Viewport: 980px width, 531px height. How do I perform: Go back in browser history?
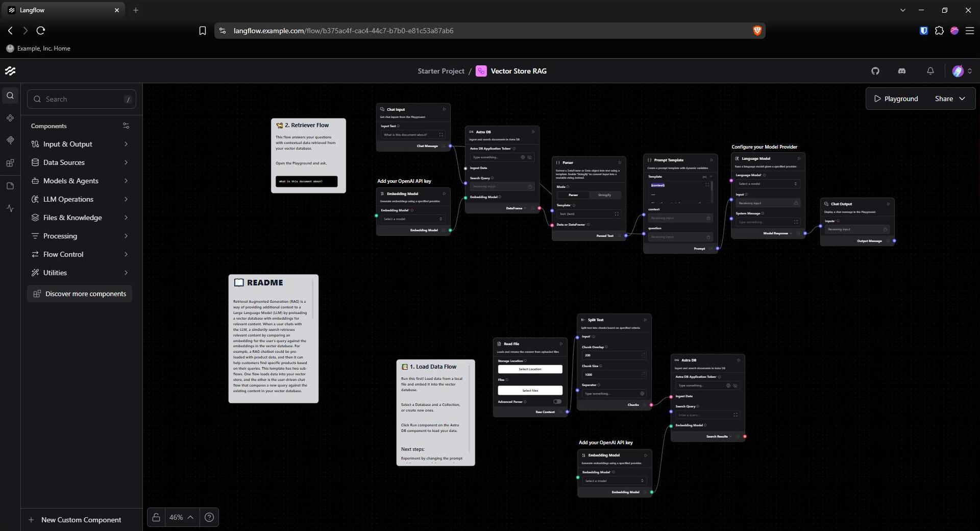coord(10,31)
